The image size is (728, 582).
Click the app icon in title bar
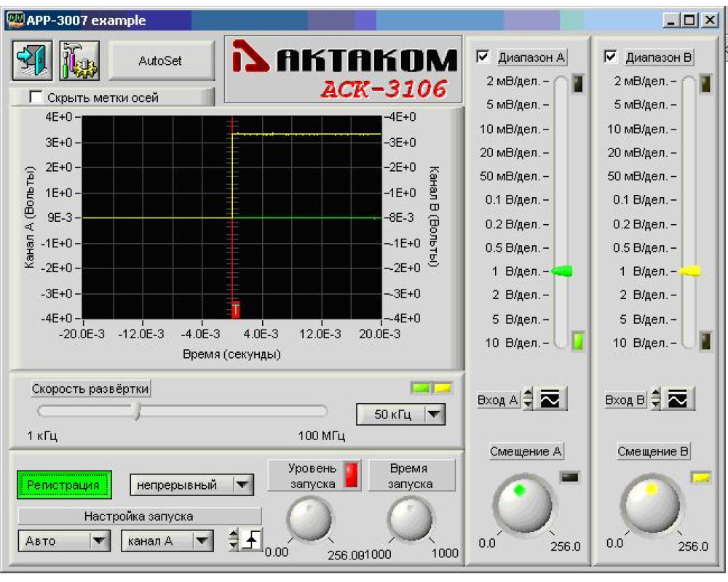pyautogui.click(x=15, y=20)
